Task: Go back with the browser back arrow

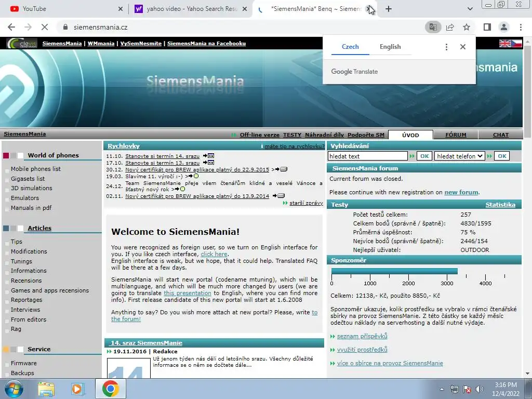Action: pos(11,27)
